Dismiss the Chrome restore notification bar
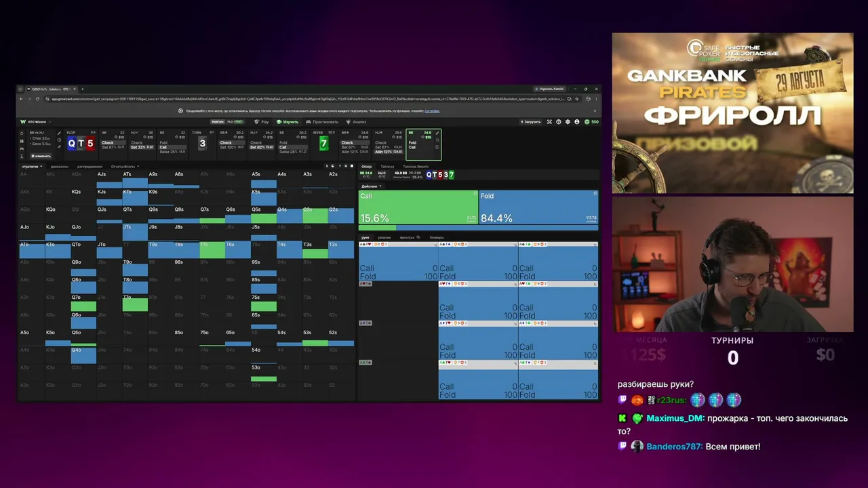Image resolution: width=868 pixels, height=488 pixels. coord(595,110)
